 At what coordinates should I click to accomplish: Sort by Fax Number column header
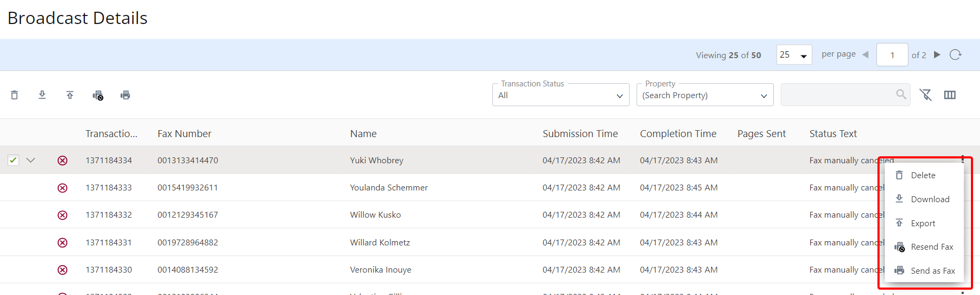pyautogui.click(x=184, y=134)
